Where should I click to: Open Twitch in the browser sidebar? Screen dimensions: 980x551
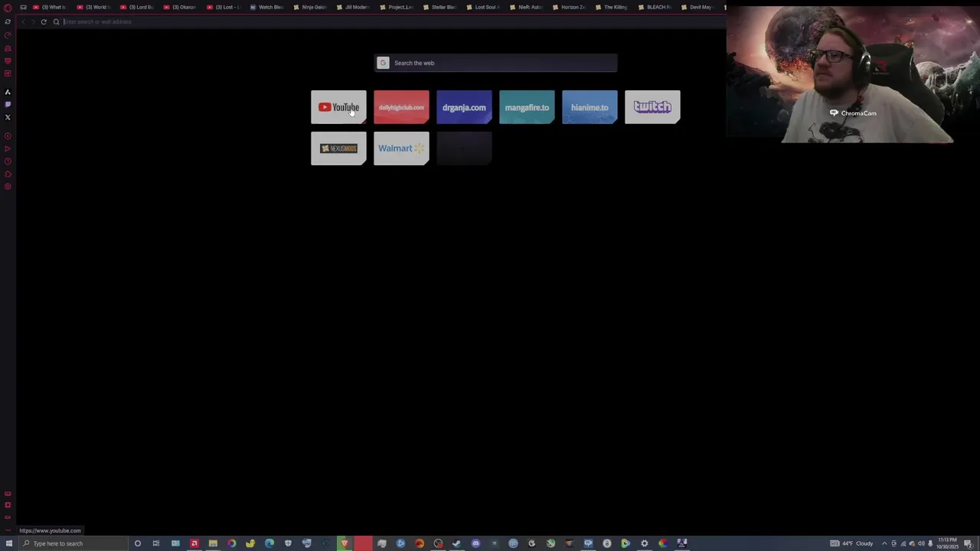tap(8, 104)
